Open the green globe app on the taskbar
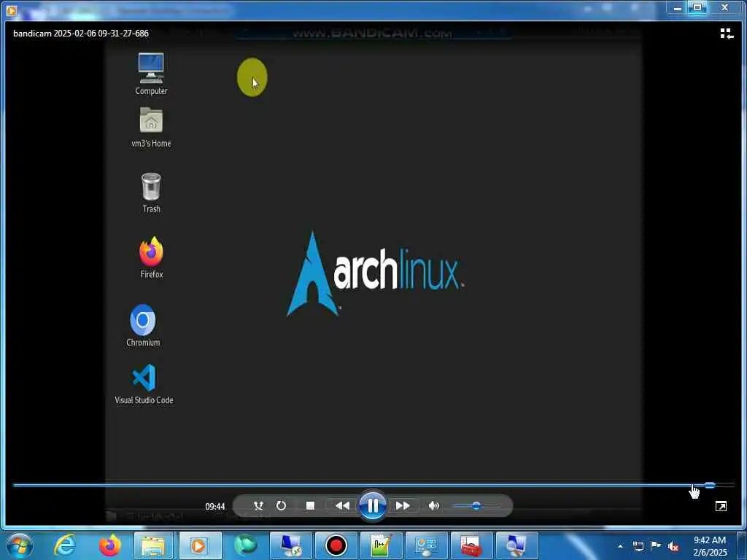This screenshot has width=747, height=560. coord(246,545)
